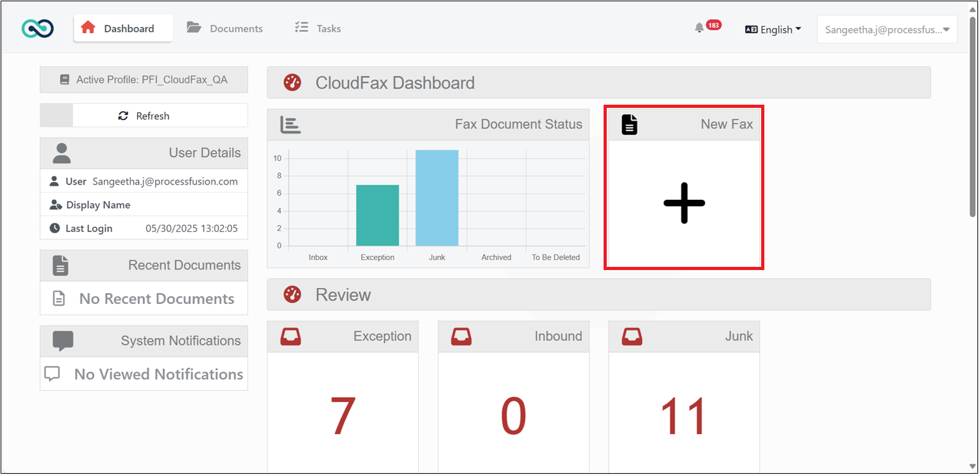Click the small user icon beside User
980x475 pixels.
[54, 181]
